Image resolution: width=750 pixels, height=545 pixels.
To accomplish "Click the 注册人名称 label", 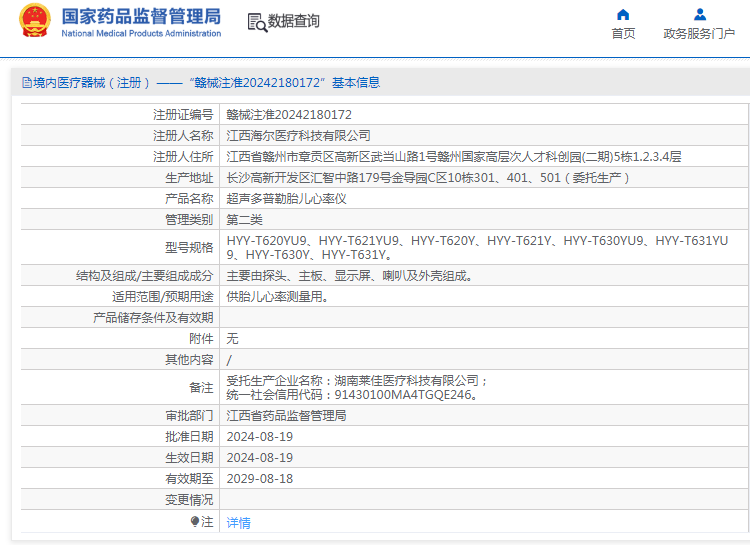I will click(183, 136).
